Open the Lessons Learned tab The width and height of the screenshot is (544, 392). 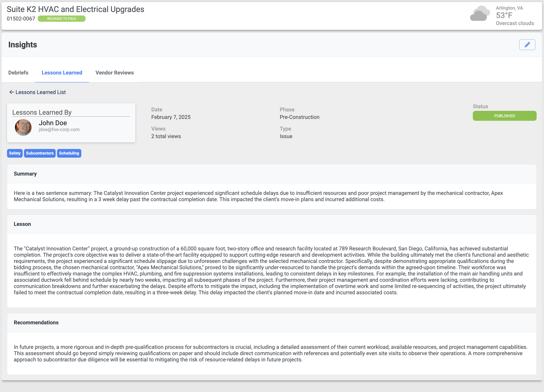pos(62,72)
